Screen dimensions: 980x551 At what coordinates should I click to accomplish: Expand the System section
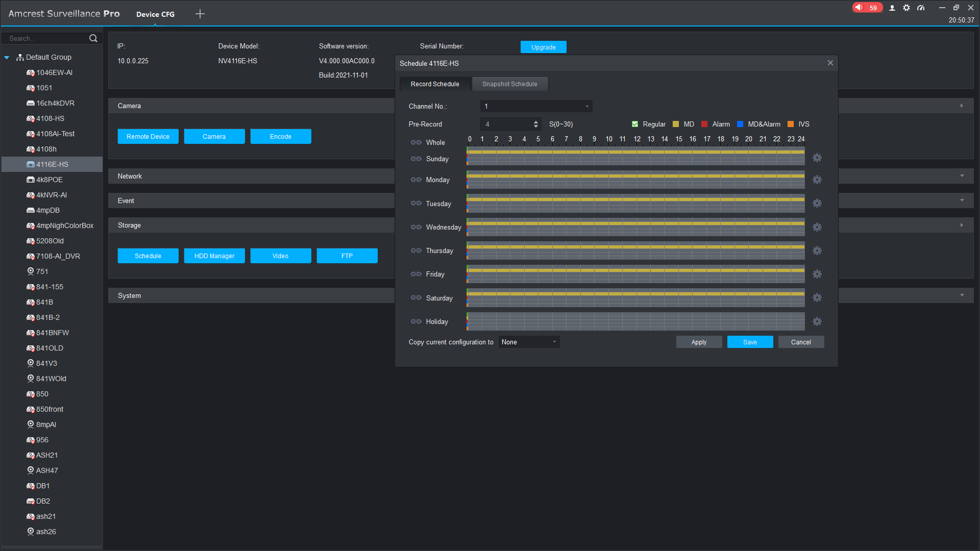pyautogui.click(x=962, y=295)
